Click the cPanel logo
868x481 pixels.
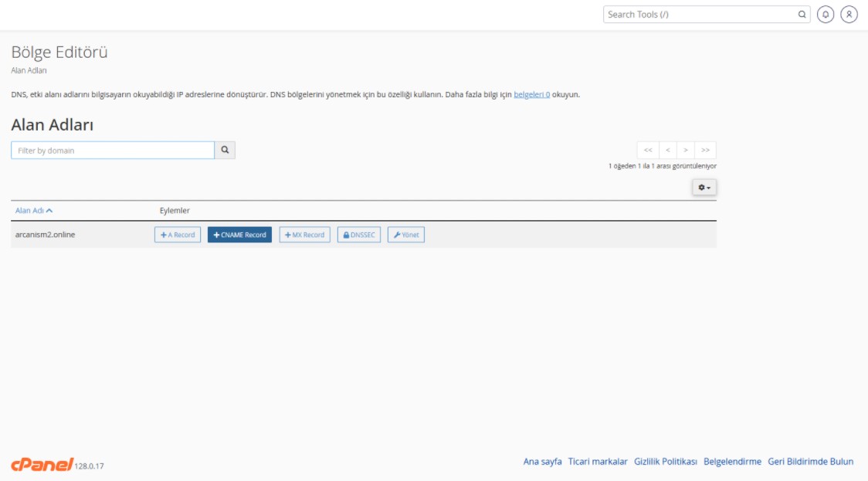pyautogui.click(x=42, y=464)
